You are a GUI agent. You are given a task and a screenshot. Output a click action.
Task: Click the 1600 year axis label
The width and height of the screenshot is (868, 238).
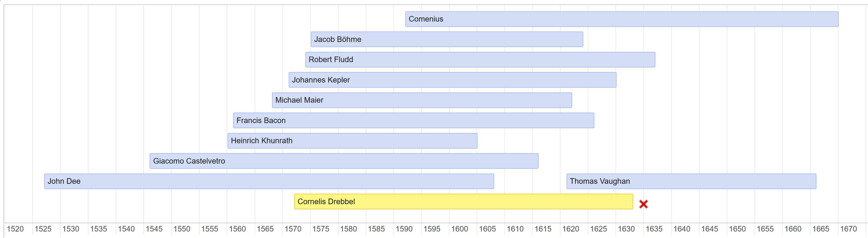coord(460,229)
